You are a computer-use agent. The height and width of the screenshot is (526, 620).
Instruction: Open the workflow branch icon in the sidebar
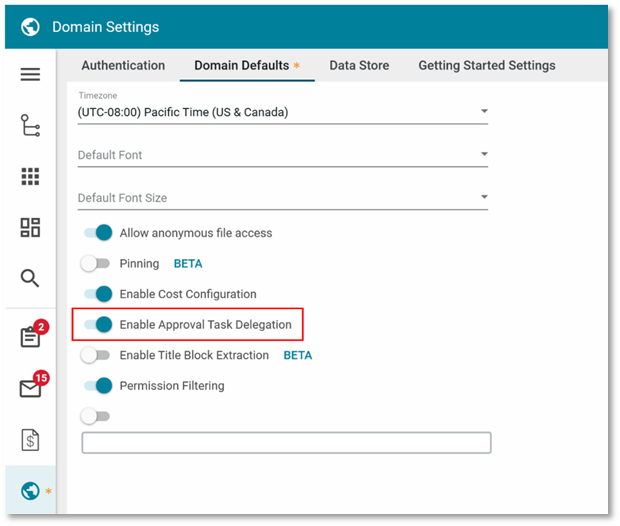point(30,125)
